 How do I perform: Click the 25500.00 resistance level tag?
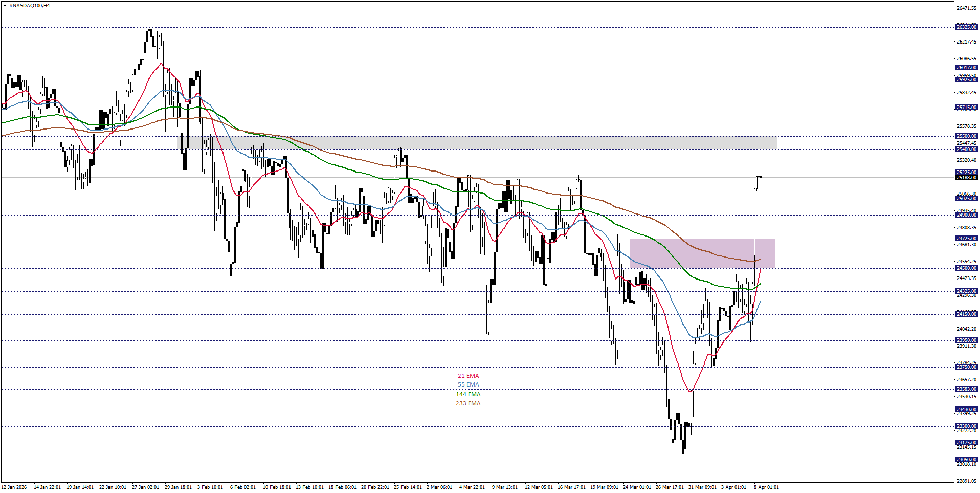pos(966,135)
